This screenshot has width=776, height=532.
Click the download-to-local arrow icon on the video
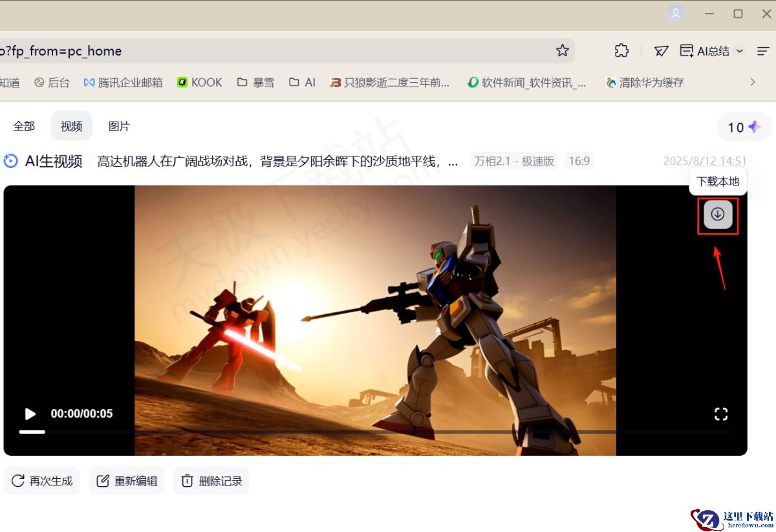718,215
